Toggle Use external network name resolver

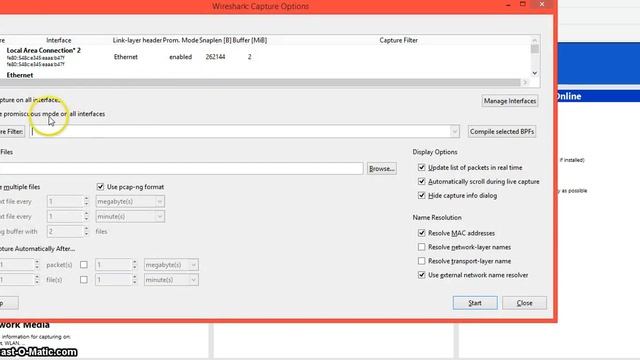click(422, 275)
